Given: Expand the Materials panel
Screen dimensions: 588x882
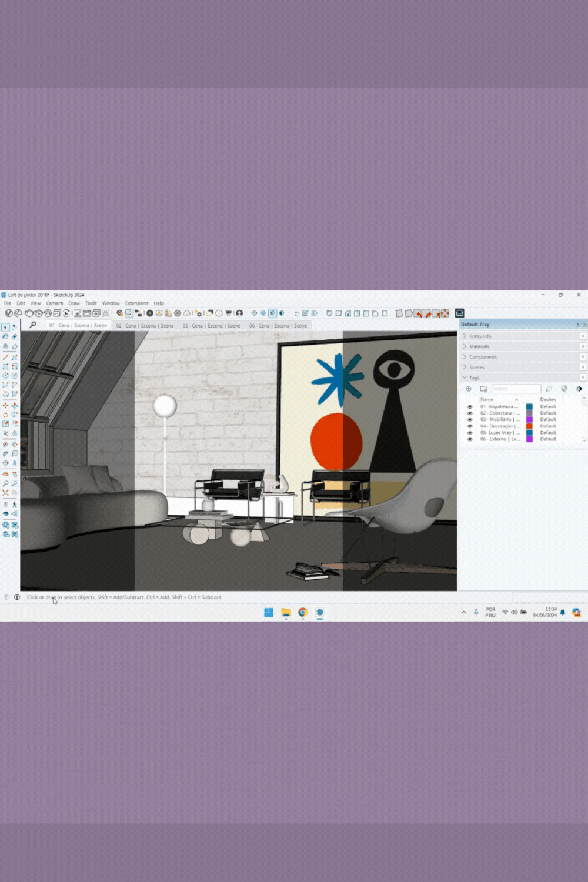Looking at the screenshot, I should pos(479,346).
